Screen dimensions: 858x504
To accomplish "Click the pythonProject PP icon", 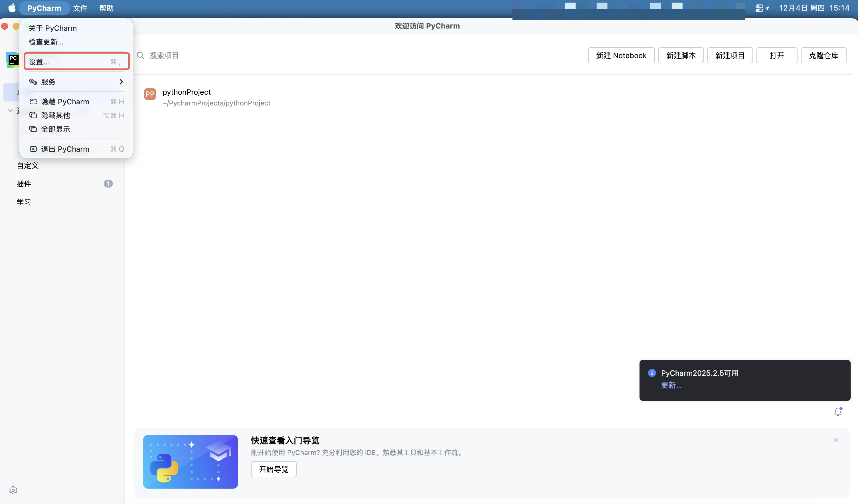I will (x=150, y=94).
